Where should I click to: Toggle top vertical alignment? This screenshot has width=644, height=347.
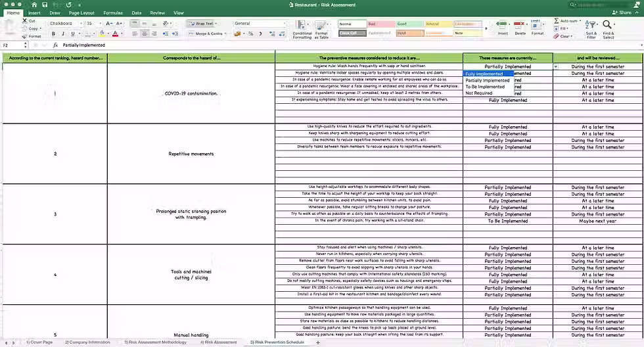[x=135, y=24]
